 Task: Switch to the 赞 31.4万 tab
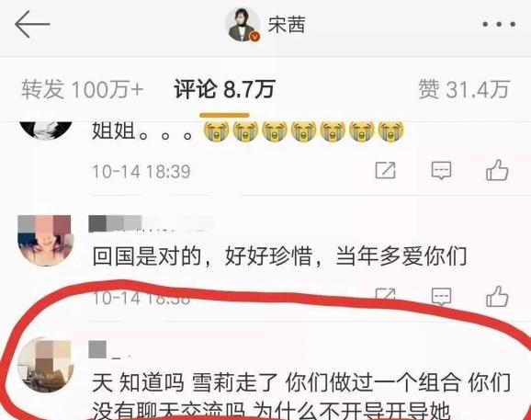[464, 89]
